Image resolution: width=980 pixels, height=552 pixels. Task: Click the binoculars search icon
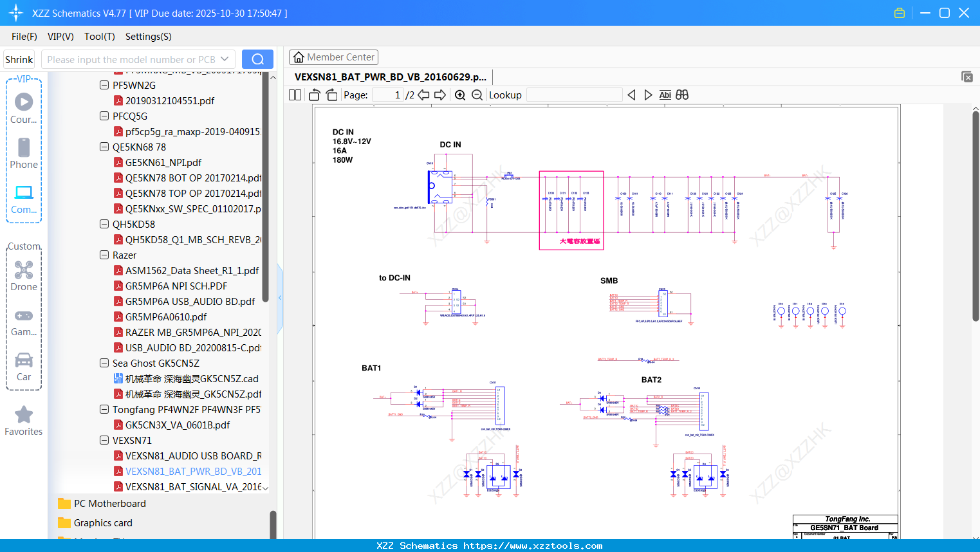pyautogui.click(x=682, y=95)
